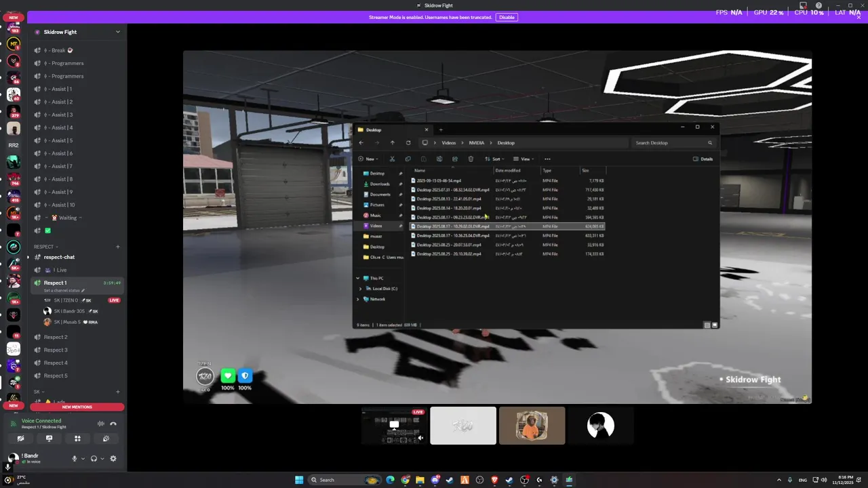Join the Assist | 10 voice channel
The width and height of the screenshot is (868, 488).
pyautogui.click(x=77, y=205)
